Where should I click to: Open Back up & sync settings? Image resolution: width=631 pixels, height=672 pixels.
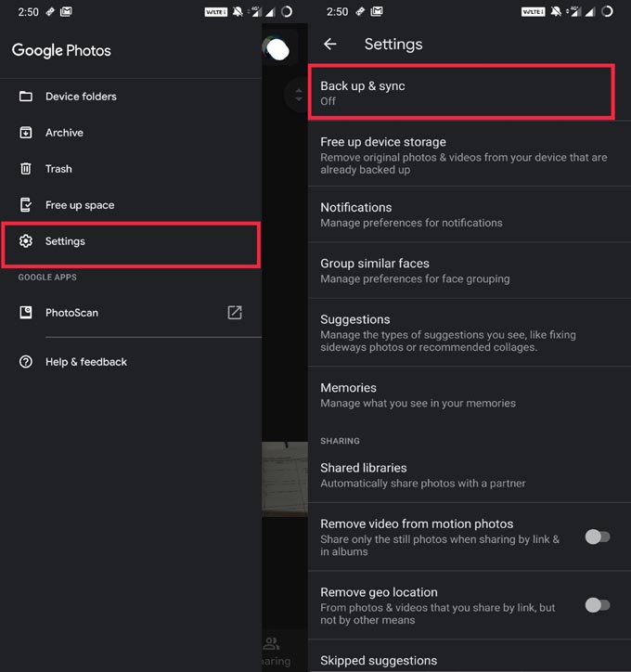(x=460, y=93)
